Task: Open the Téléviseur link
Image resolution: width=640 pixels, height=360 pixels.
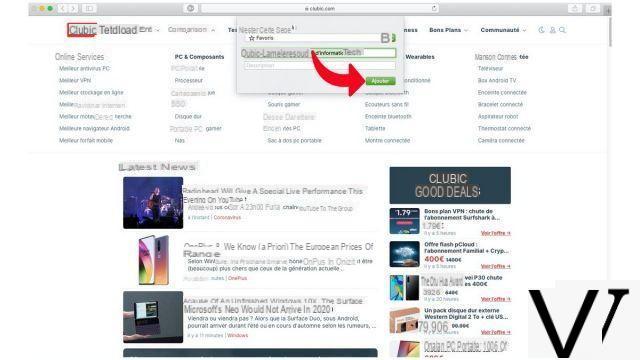Action: 490,69
